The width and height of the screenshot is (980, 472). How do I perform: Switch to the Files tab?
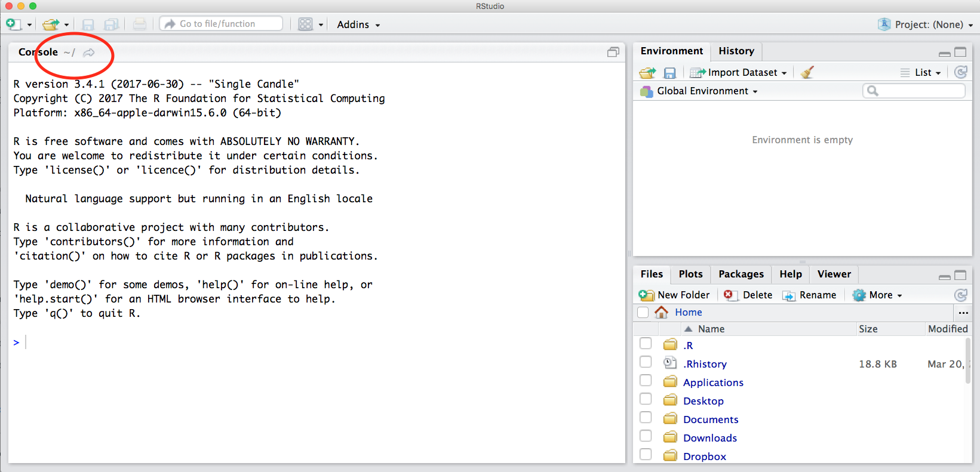click(652, 274)
